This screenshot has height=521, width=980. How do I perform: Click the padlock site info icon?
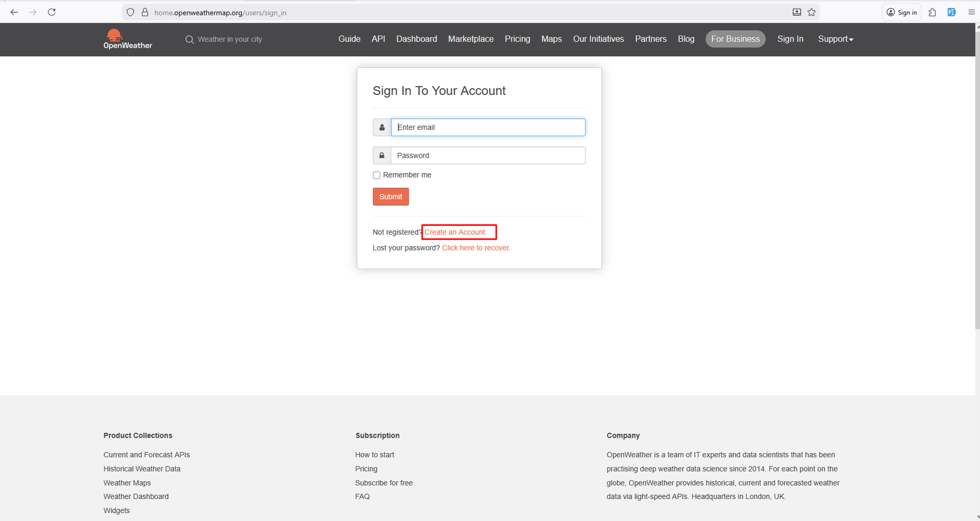click(145, 12)
